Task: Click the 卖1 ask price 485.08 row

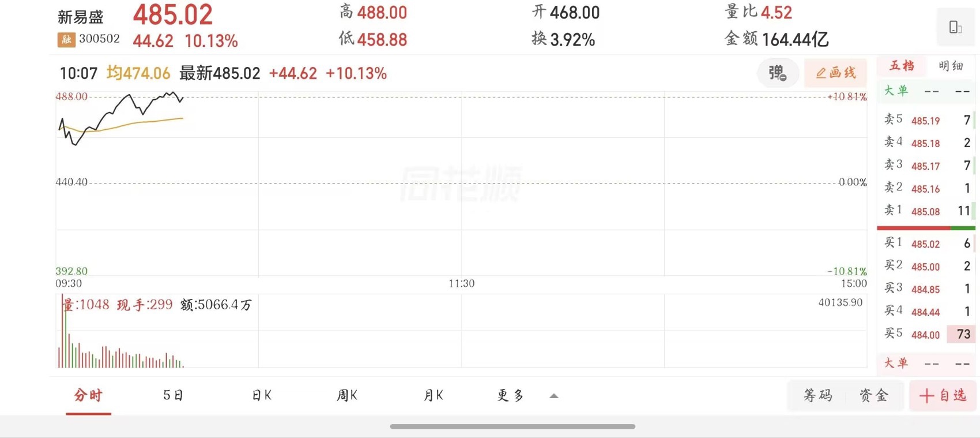Action: coord(926,211)
